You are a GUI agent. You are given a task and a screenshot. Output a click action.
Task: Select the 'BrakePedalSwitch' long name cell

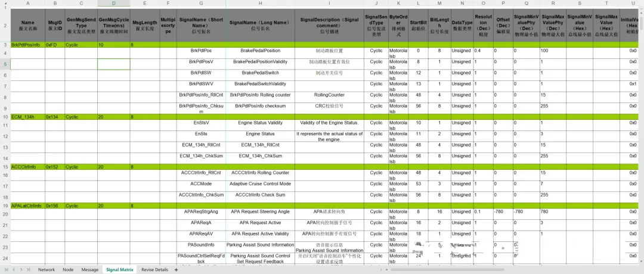coord(261,75)
